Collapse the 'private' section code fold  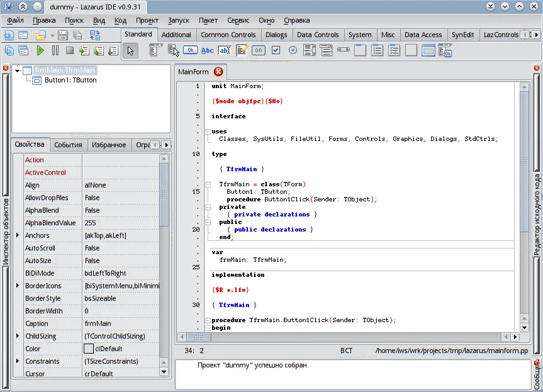[208, 207]
